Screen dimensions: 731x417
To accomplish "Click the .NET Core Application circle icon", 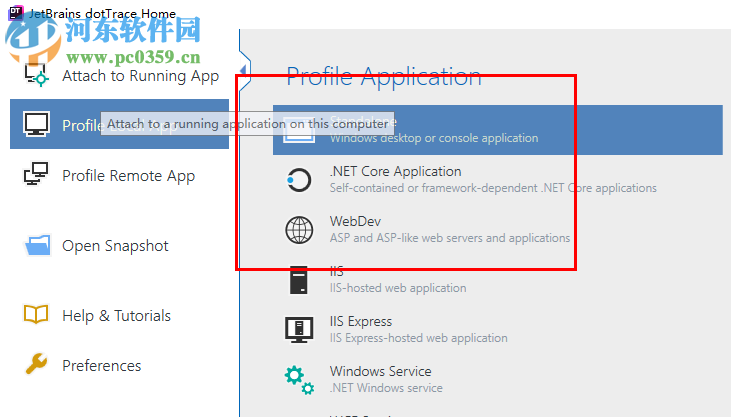I will click(299, 180).
